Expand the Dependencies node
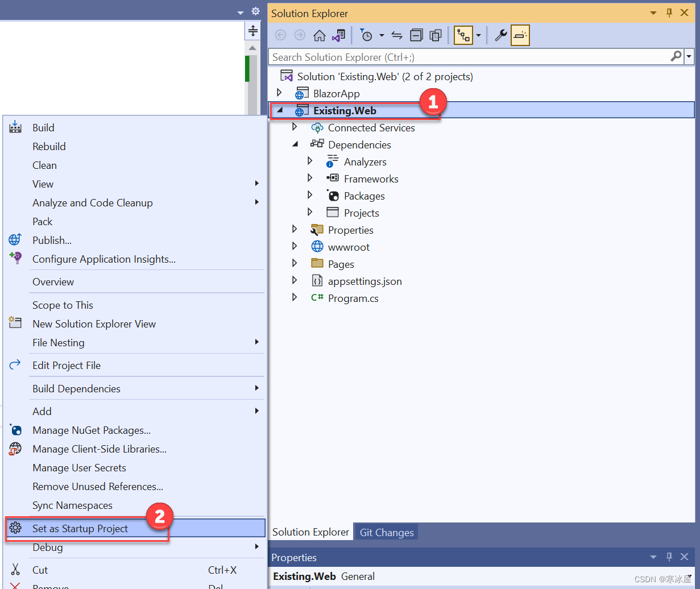Viewport: 700px width, 589px height. [x=295, y=144]
